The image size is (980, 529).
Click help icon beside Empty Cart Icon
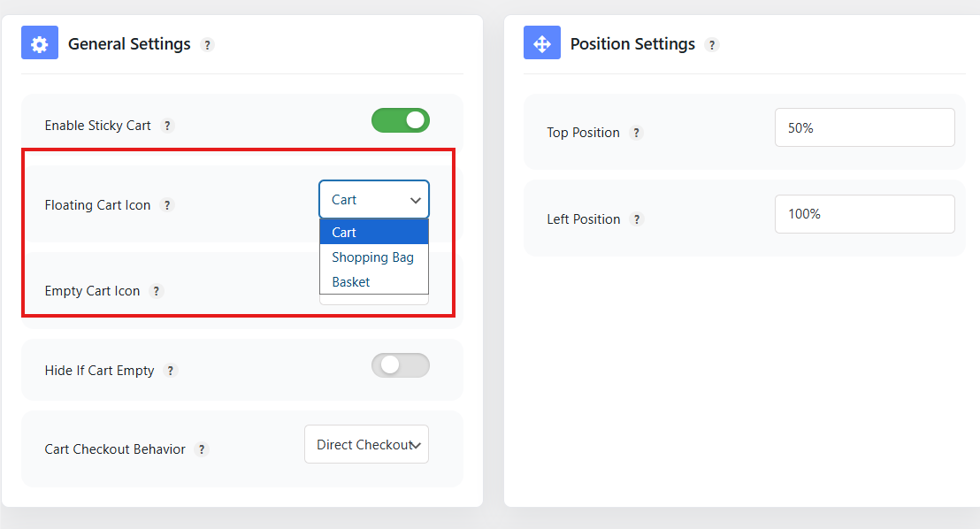[x=157, y=291]
